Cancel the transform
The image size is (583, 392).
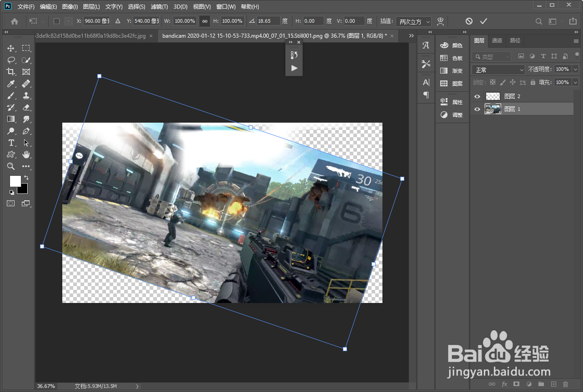click(469, 21)
